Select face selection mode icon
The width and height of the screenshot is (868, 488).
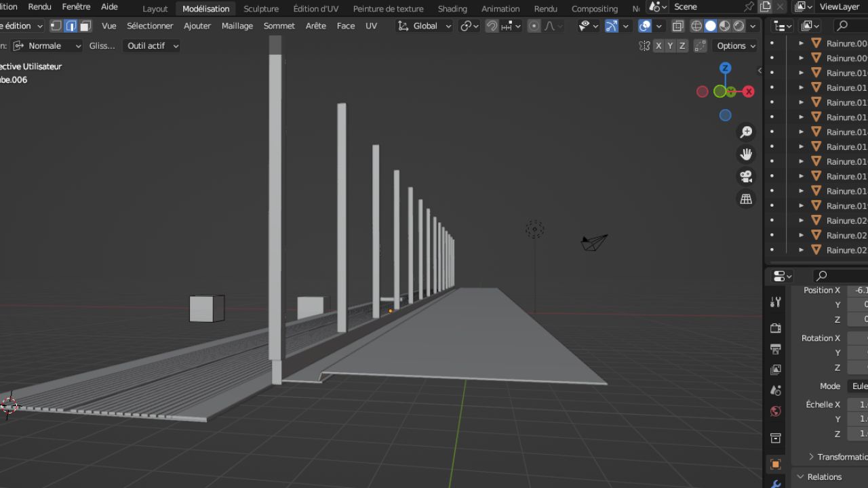click(85, 26)
